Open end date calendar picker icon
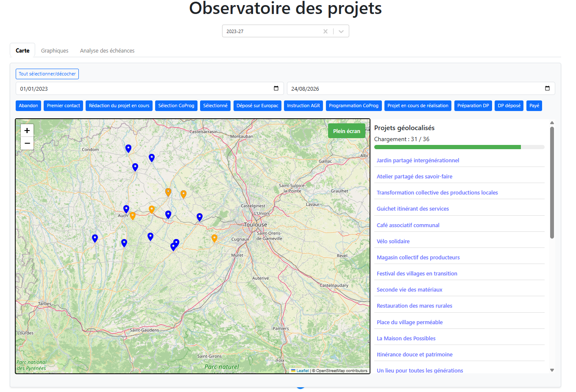 547,89
